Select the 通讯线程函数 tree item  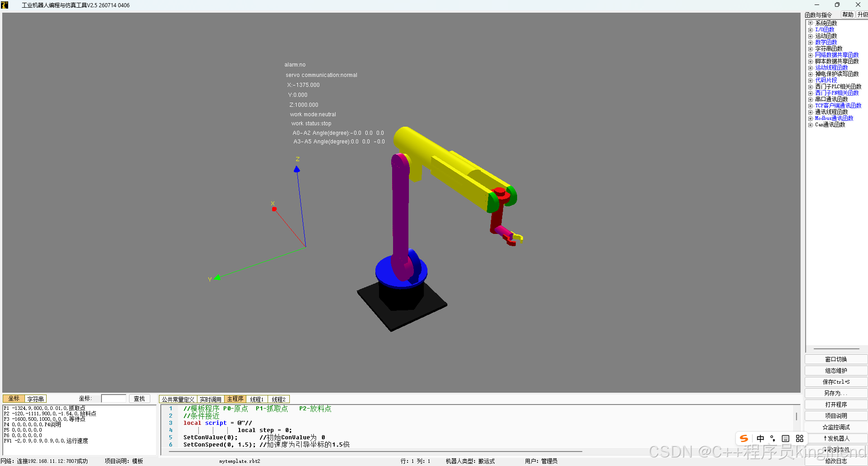click(831, 112)
